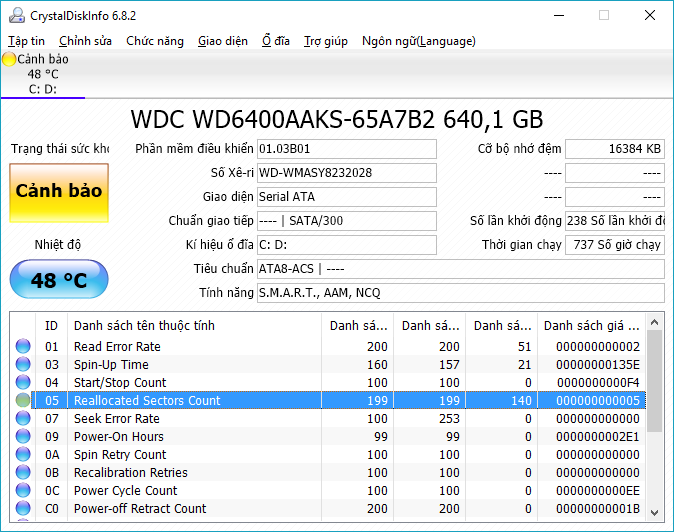This screenshot has width=674, height=532.
Task: Click the attribute list scrollbar thumb
Action: point(655,381)
